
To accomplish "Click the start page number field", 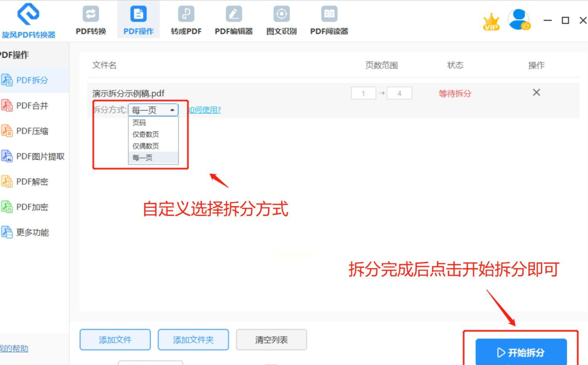I will 363,93.
